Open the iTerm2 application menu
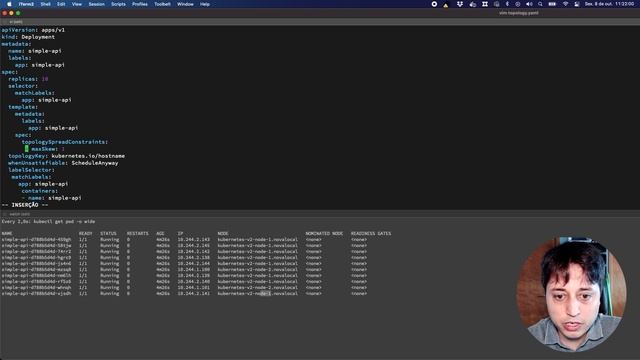The width and height of the screenshot is (640, 360). 26,4
